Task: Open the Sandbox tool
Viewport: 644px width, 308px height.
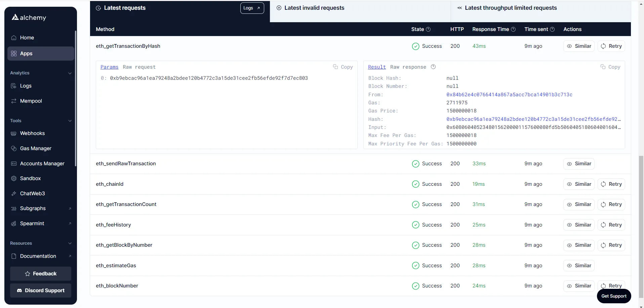Action: tap(30, 178)
